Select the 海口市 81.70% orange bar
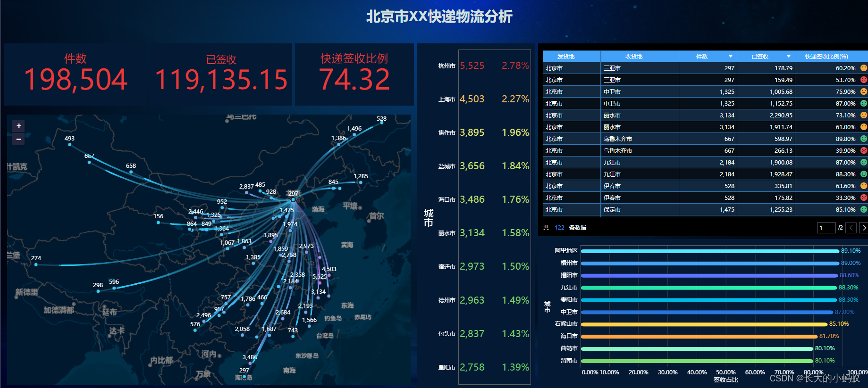The image size is (868, 388). pyautogui.click(x=699, y=336)
